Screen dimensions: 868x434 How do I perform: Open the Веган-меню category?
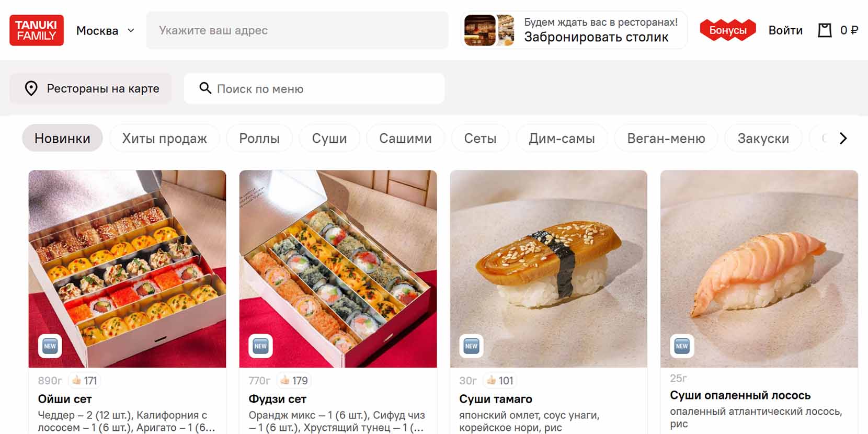click(666, 138)
